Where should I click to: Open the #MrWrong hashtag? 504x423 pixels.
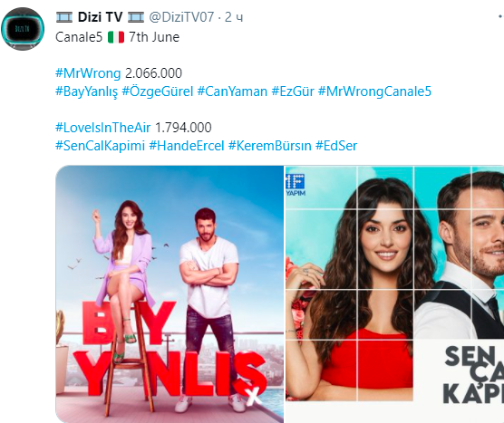[x=88, y=73]
